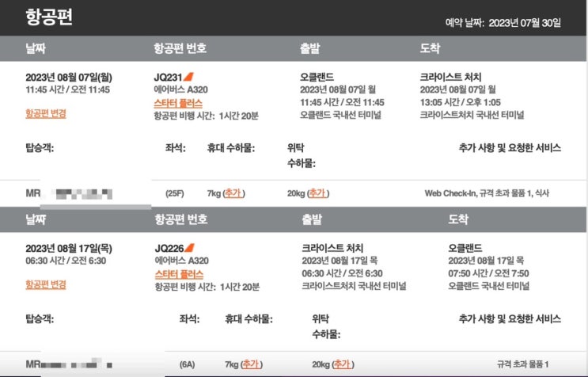
Task: Click first 항공편 번호 column header
Action: [180, 48]
